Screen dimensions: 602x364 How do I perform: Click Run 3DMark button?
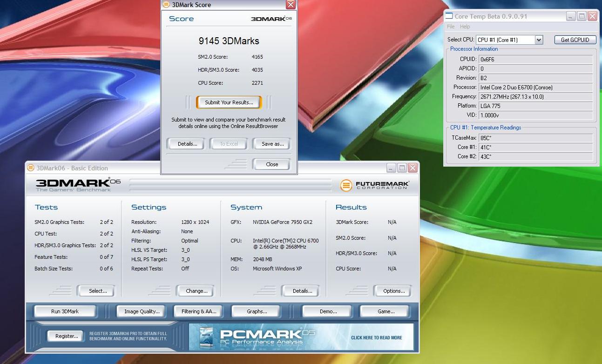click(x=65, y=311)
